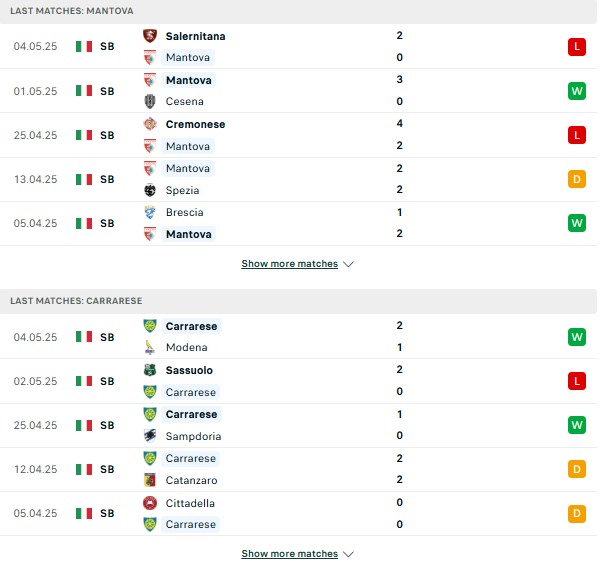Expand more Mantova matches via chevron

[x=348, y=264]
